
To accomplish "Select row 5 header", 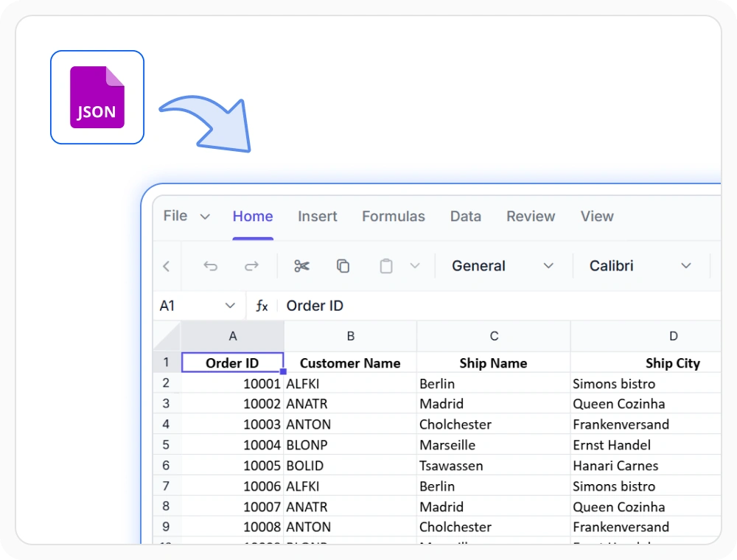I will pos(167,444).
